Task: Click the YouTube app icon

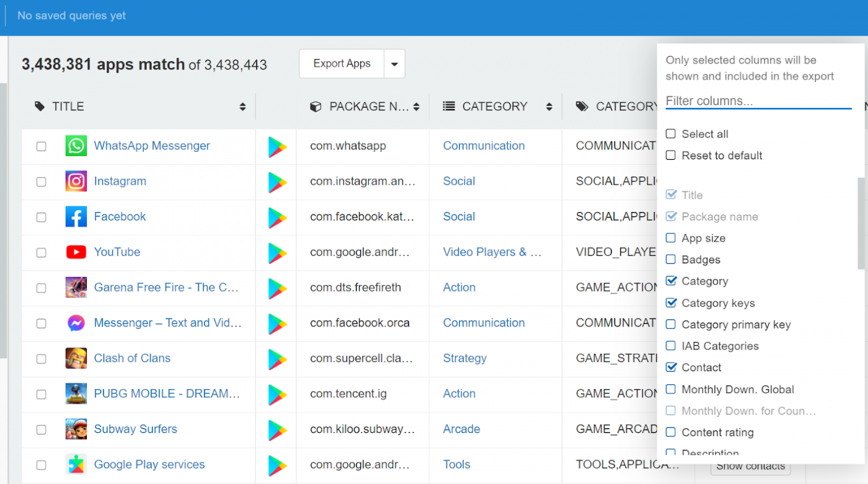Action: [76, 252]
